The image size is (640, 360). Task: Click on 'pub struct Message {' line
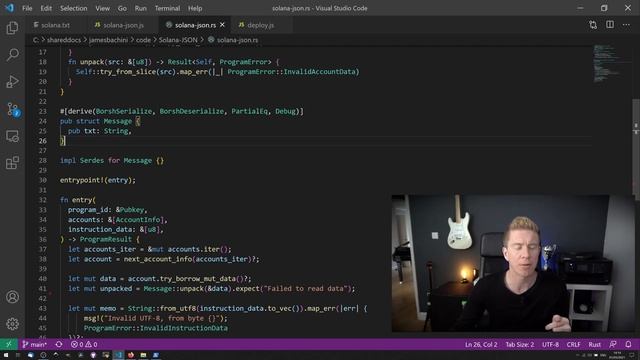pos(100,121)
